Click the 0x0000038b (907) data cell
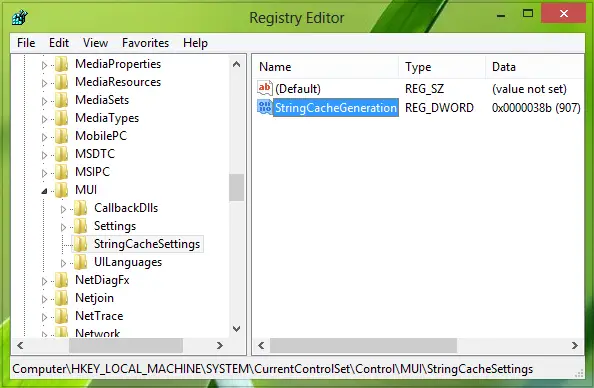 click(x=536, y=108)
